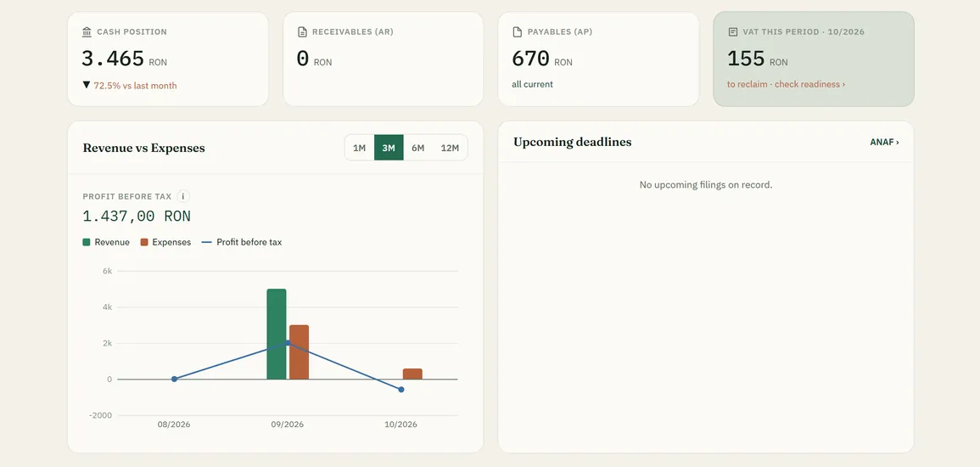
Task: Toggle the Revenue legend swatch
Action: click(87, 242)
